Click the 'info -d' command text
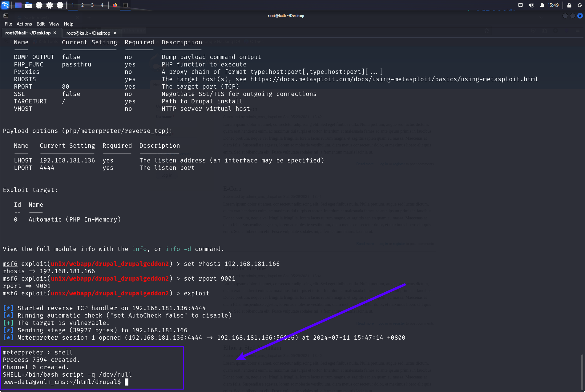The image size is (585, 392). pos(178,249)
